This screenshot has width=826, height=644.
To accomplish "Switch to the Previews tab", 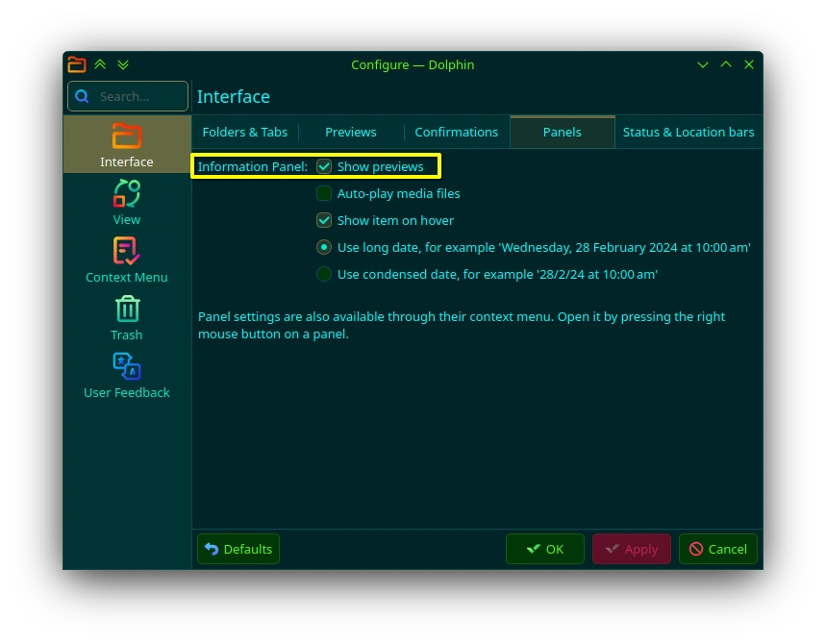I will [351, 133].
